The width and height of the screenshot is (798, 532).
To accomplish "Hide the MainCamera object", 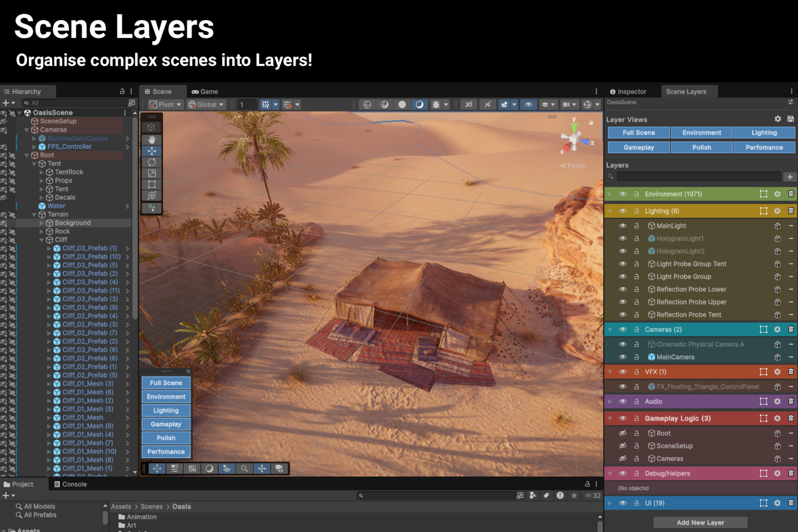I will pos(622,357).
